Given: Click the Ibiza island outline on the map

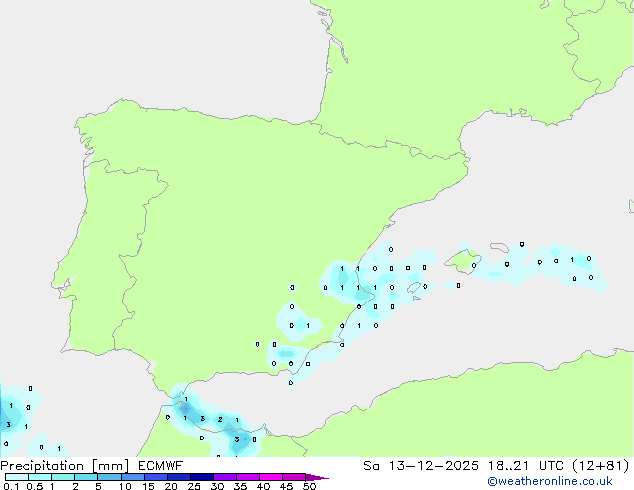Looking at the screenshot, I should 414,287.
